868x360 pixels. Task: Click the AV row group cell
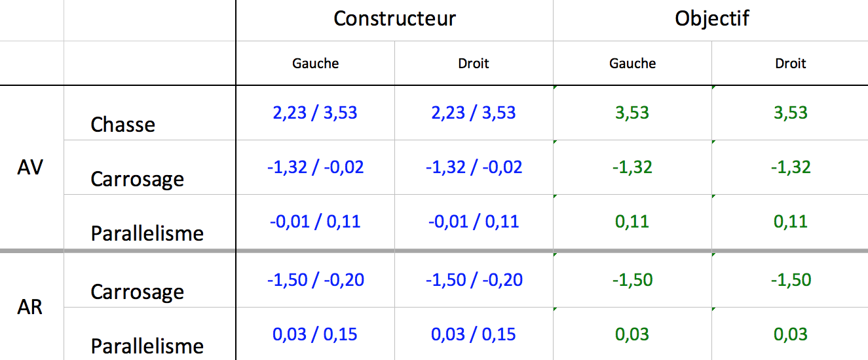click(x=31, y=167)
